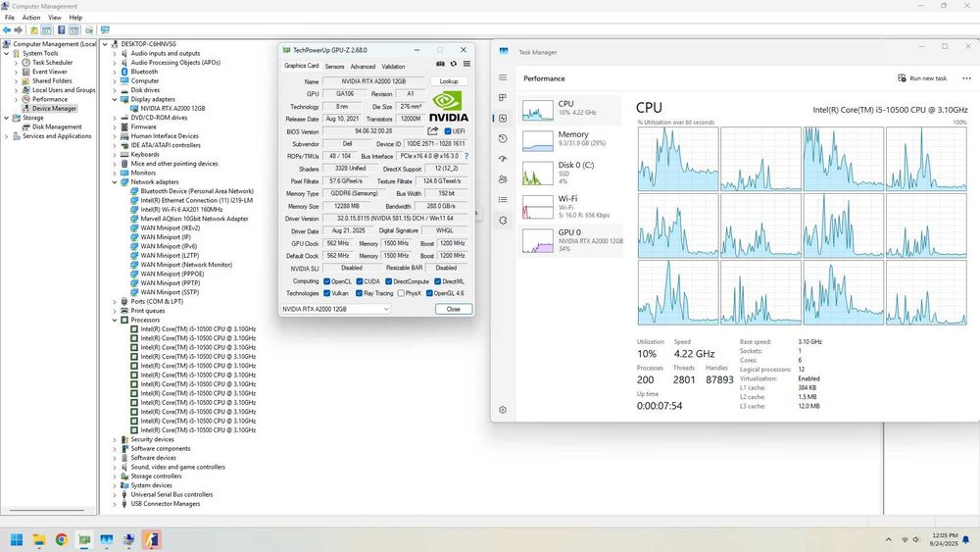Open the GPU-Z hamburger menu icon
Image resolution: width=980 pixels, height=552 pixels.
click(466, 64)
